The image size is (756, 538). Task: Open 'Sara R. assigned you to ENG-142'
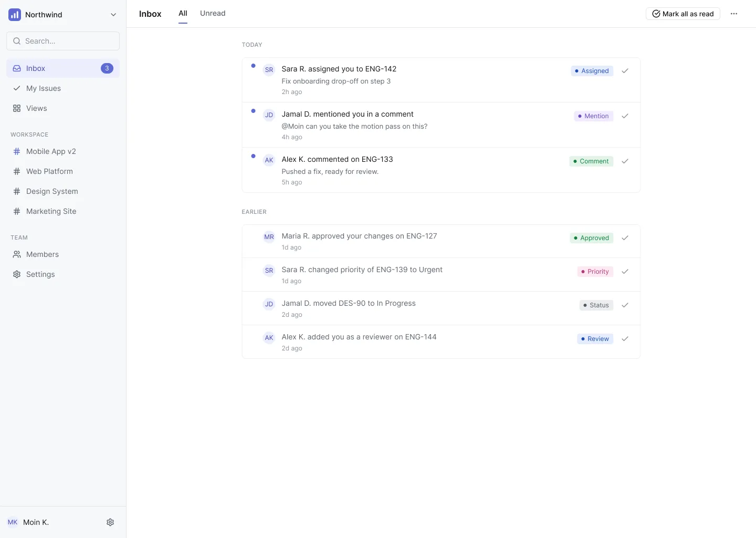441,80
